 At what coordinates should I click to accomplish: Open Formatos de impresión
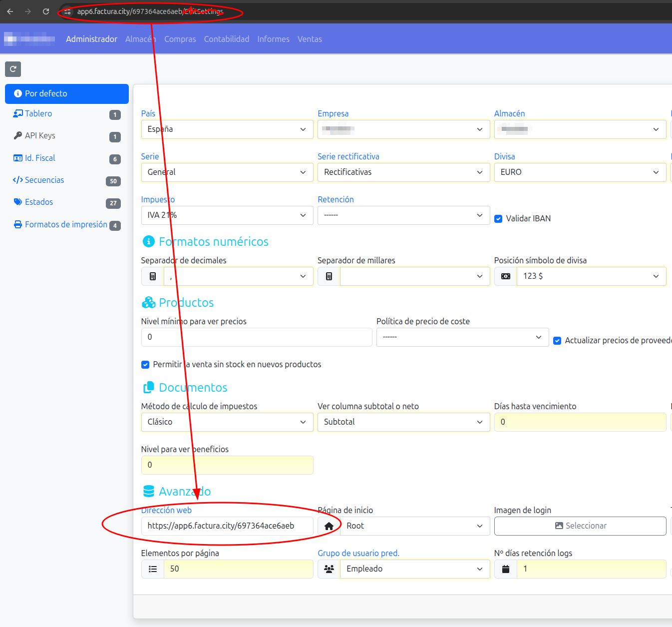coord(66,224)
